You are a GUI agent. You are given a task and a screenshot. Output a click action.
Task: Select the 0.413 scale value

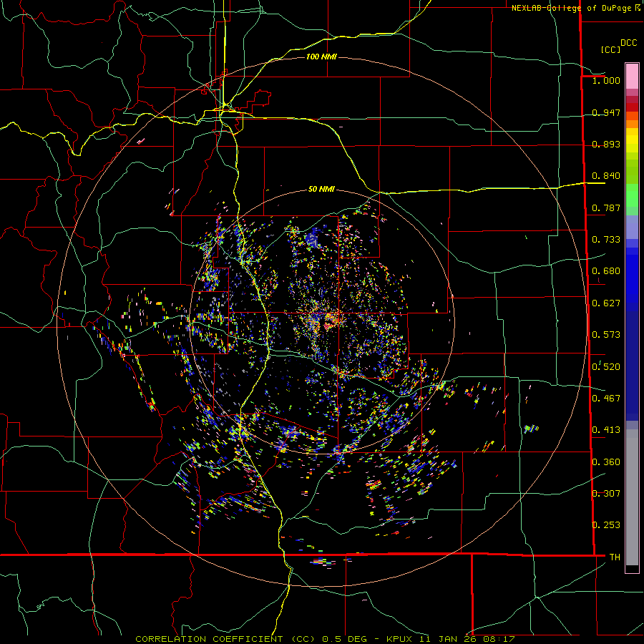[606, 430]
